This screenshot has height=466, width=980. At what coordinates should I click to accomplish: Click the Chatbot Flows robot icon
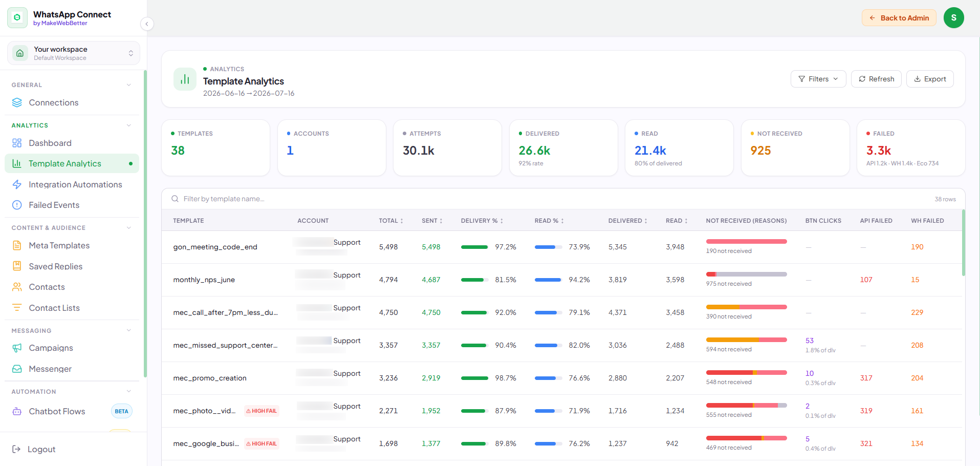click(x=17, y=411)
